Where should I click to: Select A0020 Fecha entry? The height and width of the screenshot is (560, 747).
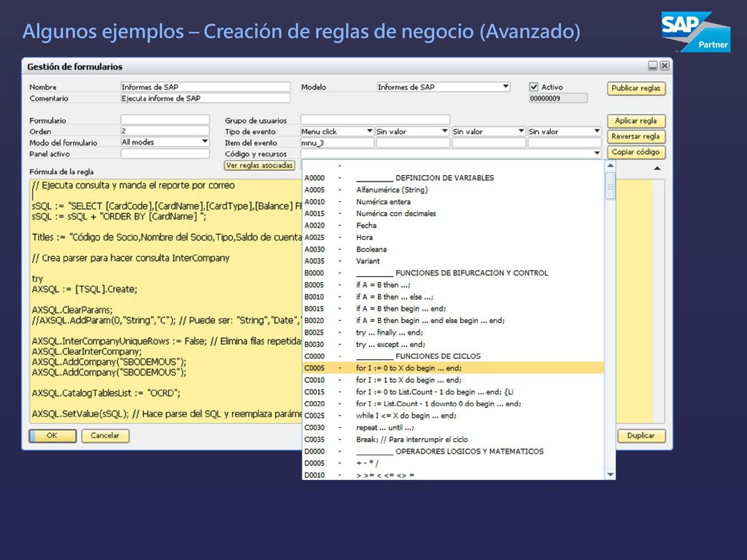pos(453,225)
